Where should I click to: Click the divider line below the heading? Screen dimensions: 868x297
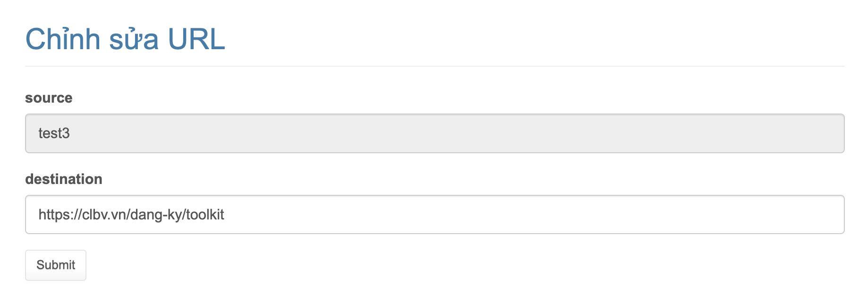click(x=434, y=66)
